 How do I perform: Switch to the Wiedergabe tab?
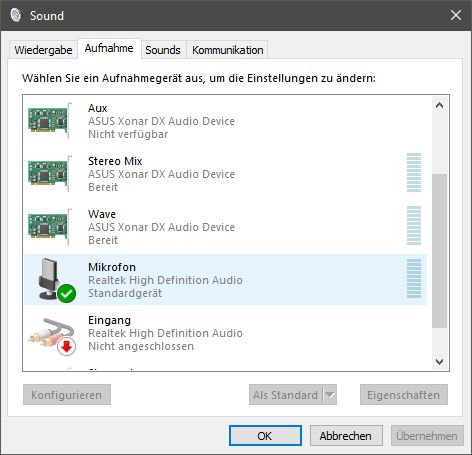click(43, 50)
